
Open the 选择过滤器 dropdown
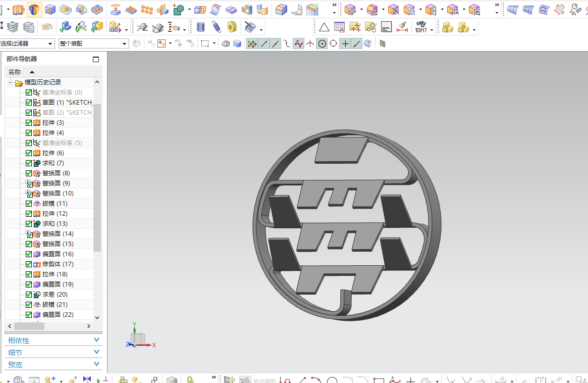[x=50, y=44]
